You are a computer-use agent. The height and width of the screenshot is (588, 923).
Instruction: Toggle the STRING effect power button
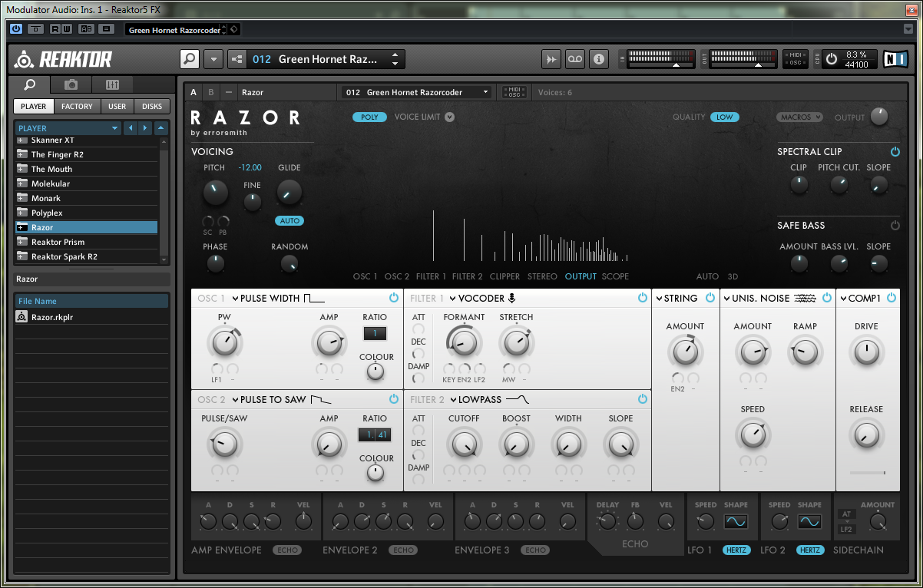coord(710,298)
